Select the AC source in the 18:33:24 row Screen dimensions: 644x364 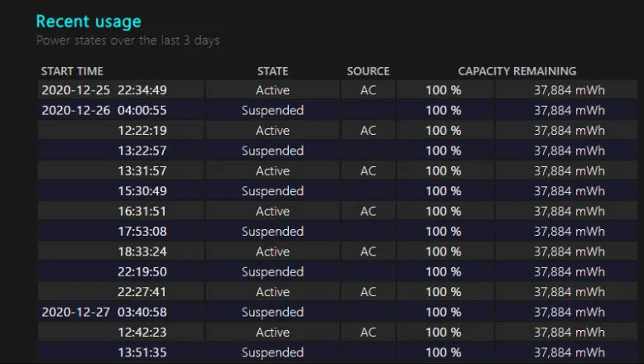368,251
